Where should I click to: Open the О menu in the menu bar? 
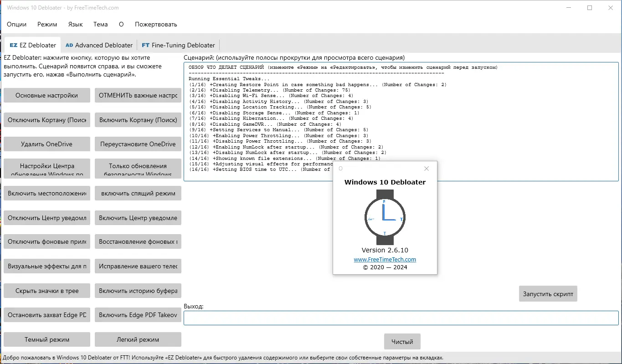pyautogui.click(x=121, y=24)
